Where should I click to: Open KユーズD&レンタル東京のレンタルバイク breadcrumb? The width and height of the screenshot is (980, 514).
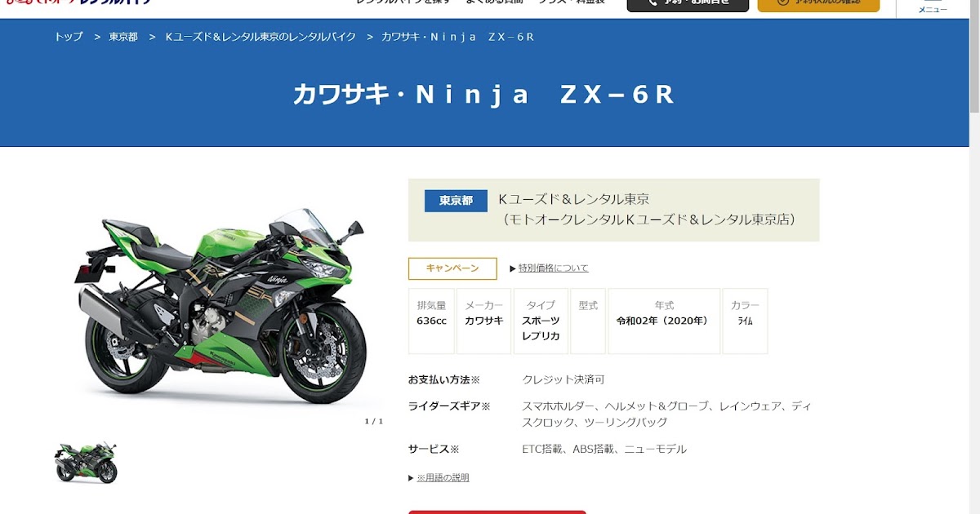click(260, 37)
